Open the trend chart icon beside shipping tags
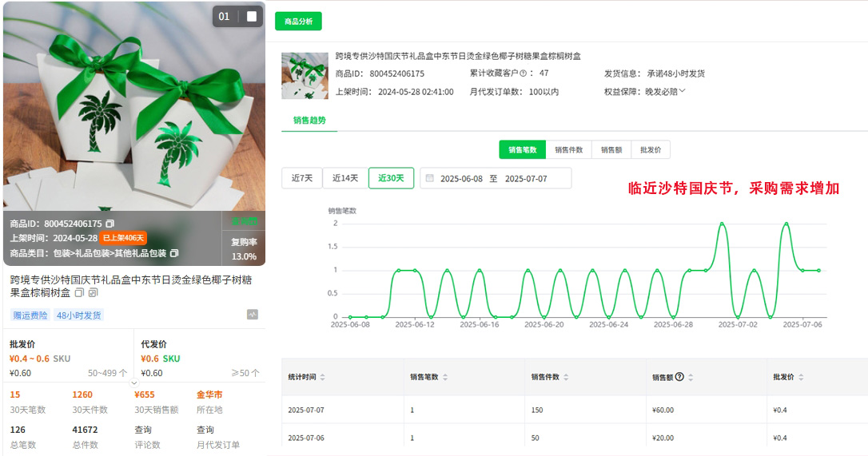868x456 pixels. pos(253,315)
